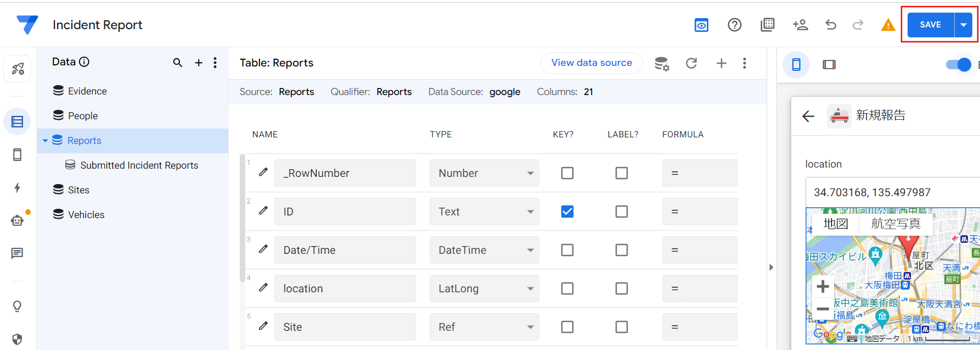The image size is (980, 350).
Task: Collapse the Reports table tree
Action: click(45, 141)
